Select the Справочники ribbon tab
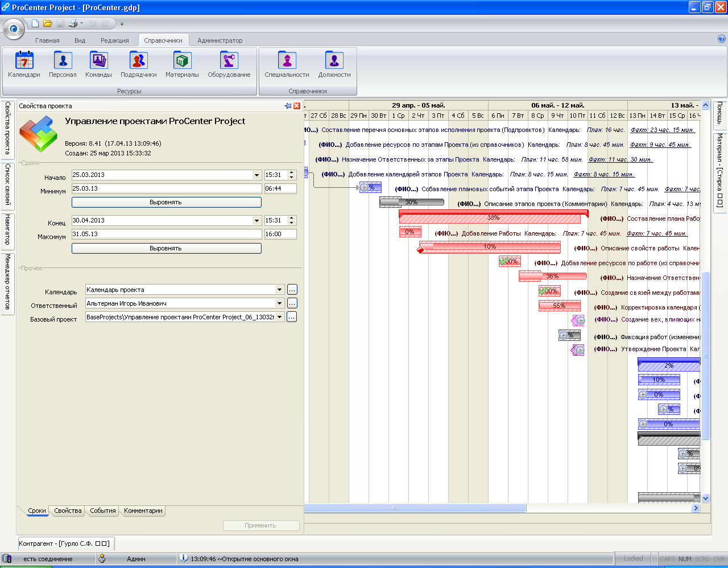 (x=163, y=40)
